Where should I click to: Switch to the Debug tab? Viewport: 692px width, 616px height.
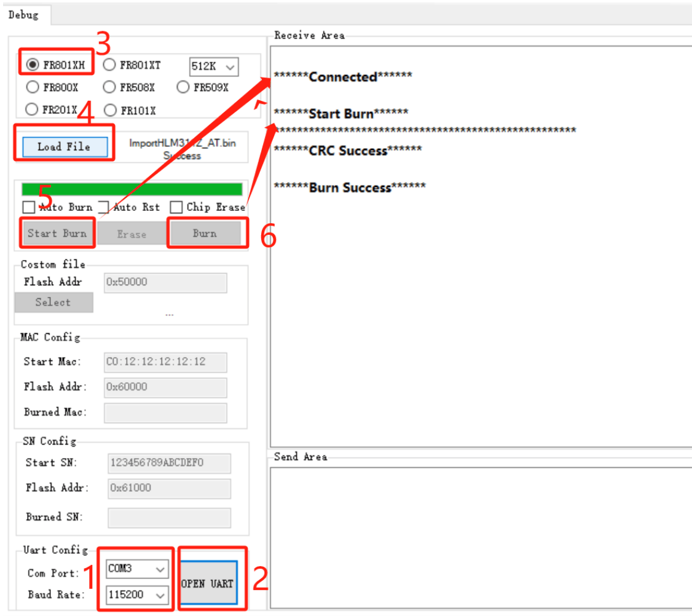[23, 14]
